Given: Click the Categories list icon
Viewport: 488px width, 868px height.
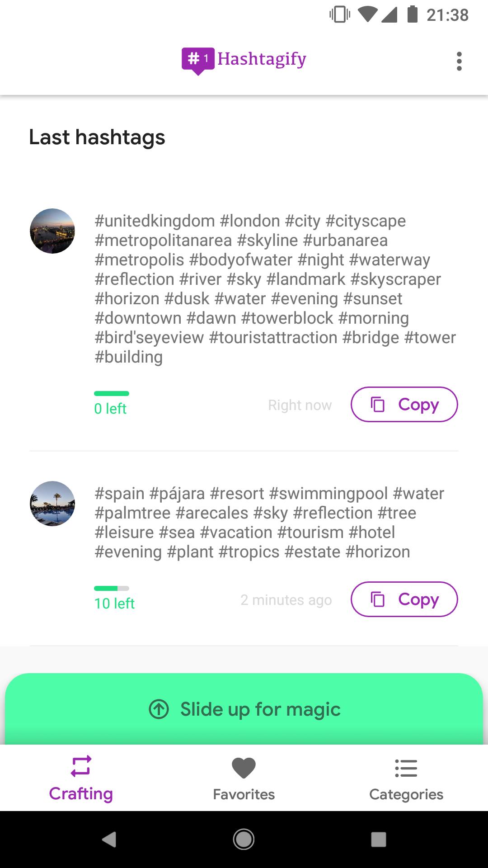Looking at the screenshot, I should pyautogui.click(x=406, y=768).
